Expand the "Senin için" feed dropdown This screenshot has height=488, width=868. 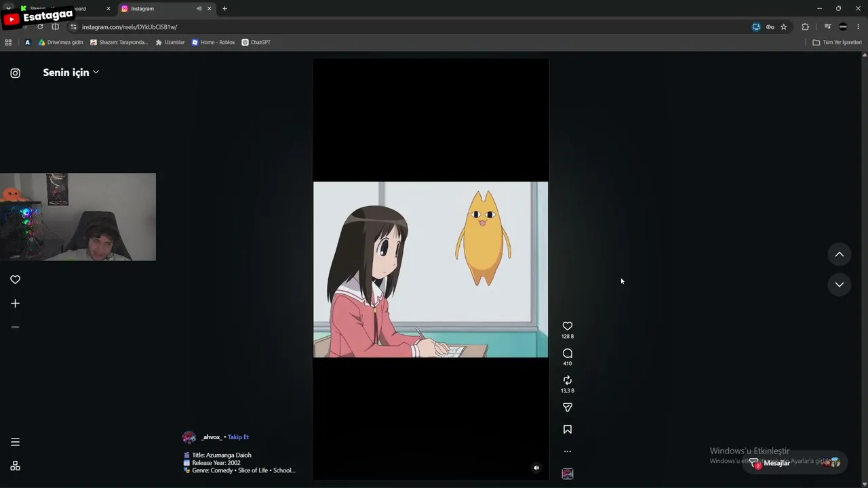tap(71, 73)
